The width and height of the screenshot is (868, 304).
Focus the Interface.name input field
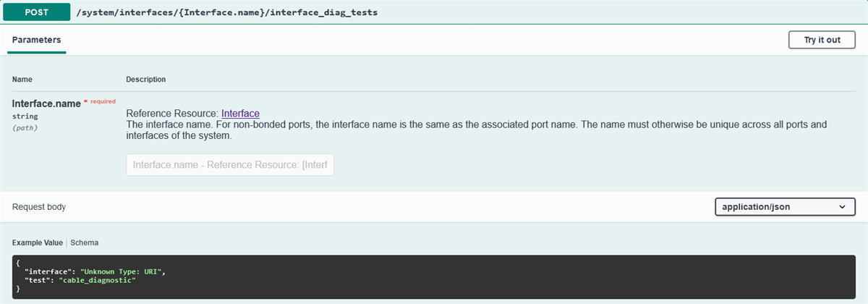click(x=230, y=165)
